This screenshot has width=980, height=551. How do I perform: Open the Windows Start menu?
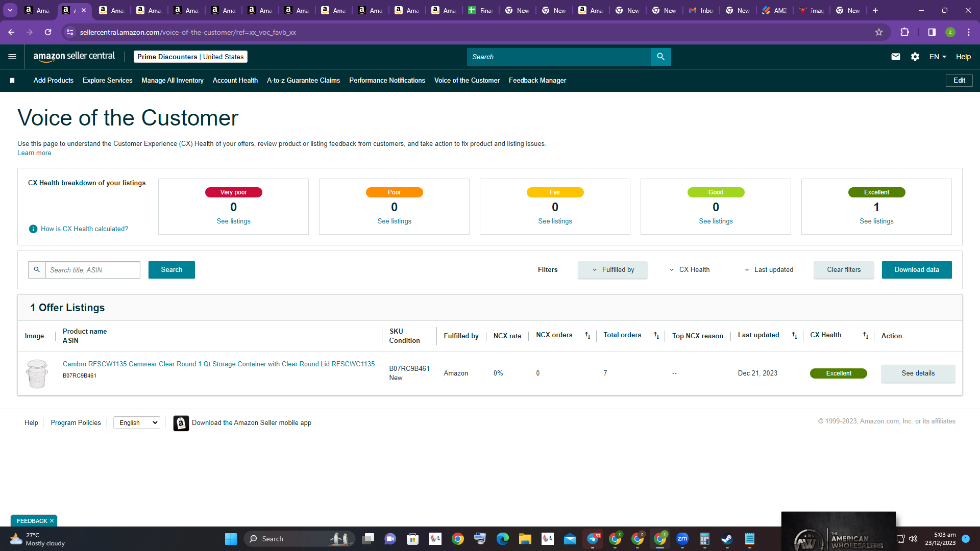coord(231,539)
